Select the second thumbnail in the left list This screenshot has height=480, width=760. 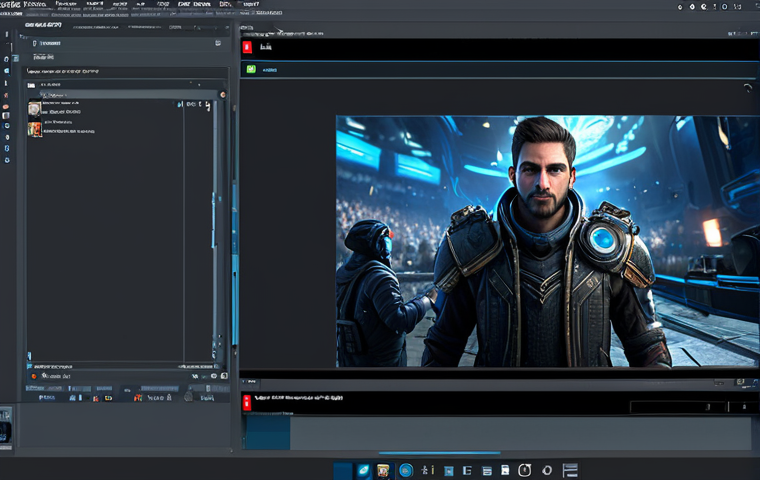[x=35, y=129]
